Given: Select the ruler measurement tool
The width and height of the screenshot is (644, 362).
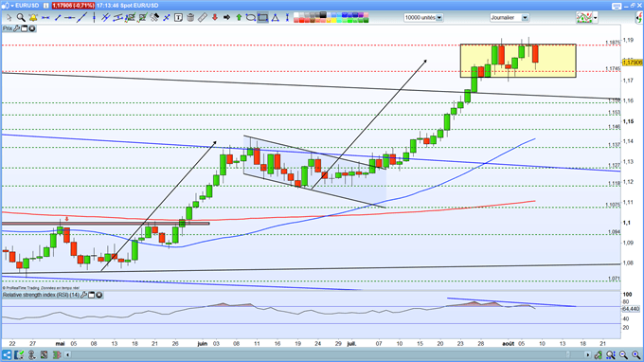Looking at the screenshot, I should tap(202, 17).
